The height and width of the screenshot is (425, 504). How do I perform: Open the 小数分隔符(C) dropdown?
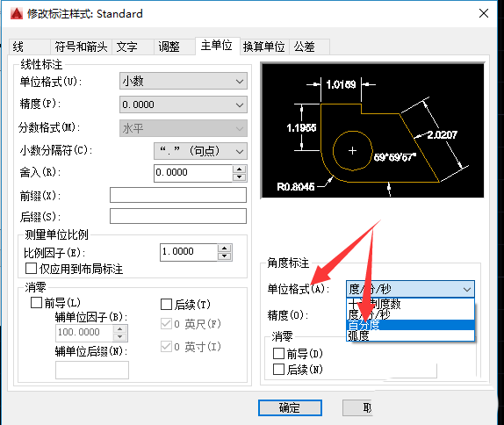coord(200,151)
